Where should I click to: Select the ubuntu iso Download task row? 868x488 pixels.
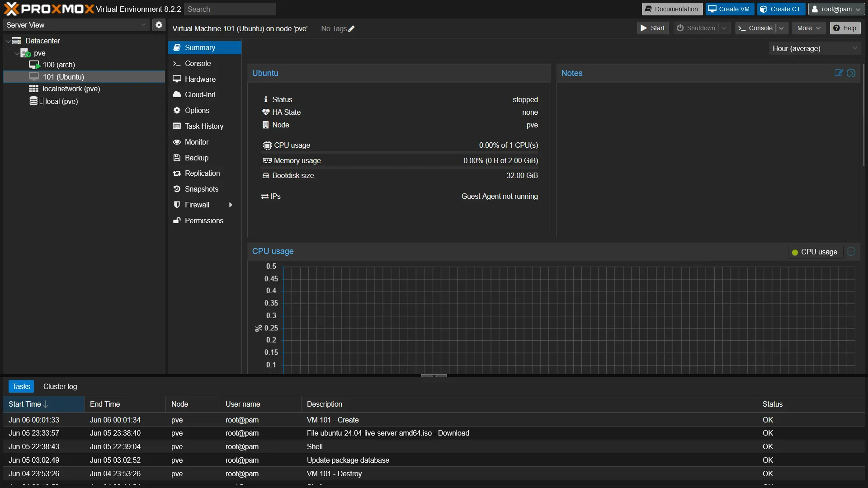[434, 433]
